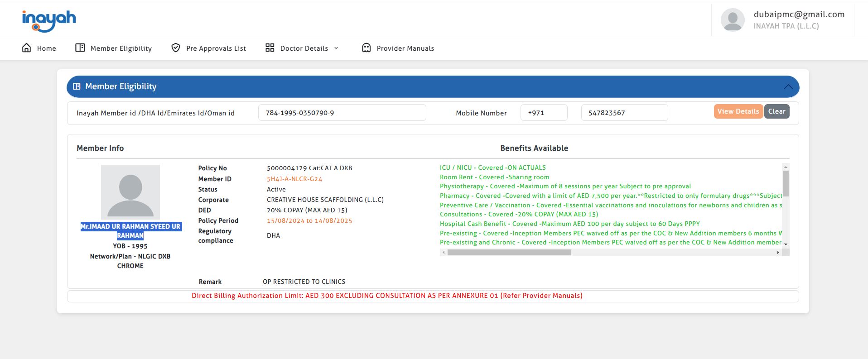Click the highlighted member name text

click(131, 231)
